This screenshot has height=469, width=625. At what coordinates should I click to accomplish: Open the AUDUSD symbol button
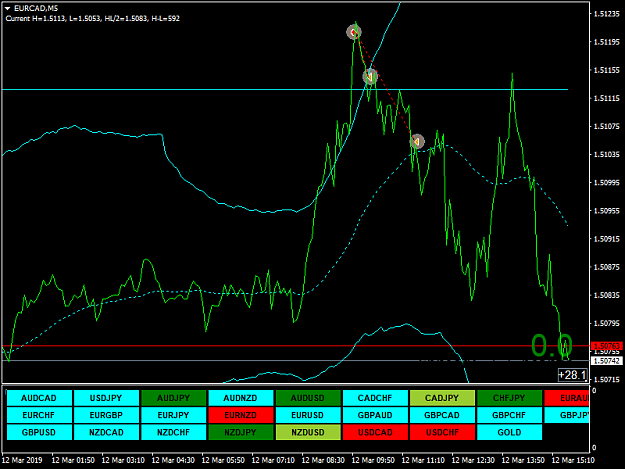[x=308, y=398]
